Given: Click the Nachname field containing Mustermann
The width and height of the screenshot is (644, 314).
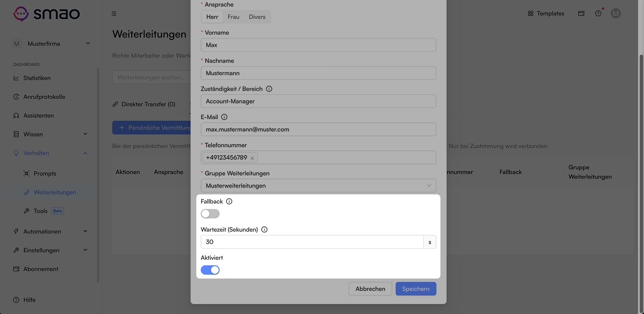Looking at the screenshot, I should [318, 73].
